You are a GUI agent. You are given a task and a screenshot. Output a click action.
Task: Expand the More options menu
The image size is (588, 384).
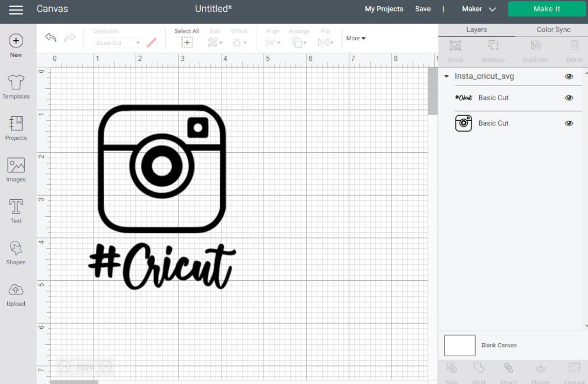tap(355, 38)
